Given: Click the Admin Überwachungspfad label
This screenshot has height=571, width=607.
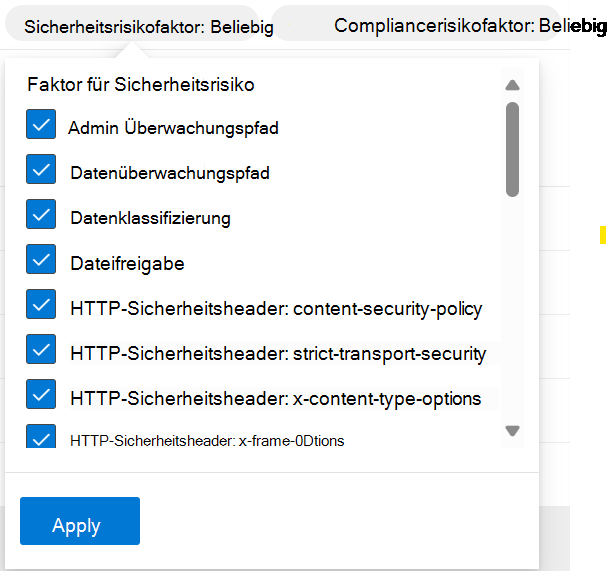Looking at the screenshot, I should [173, 128].
